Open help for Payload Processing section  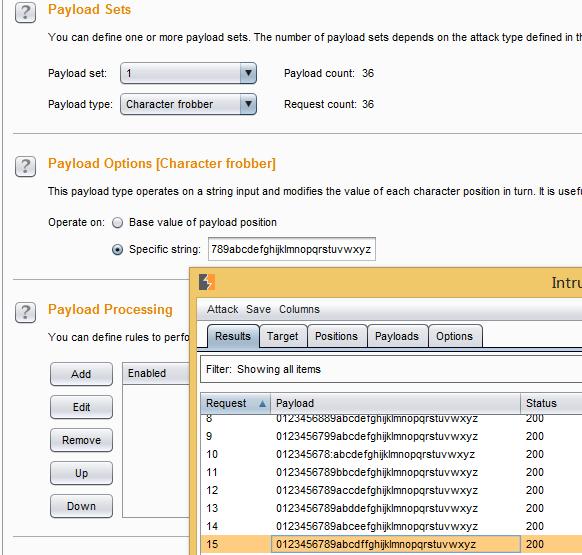click(x=25, y=313)
